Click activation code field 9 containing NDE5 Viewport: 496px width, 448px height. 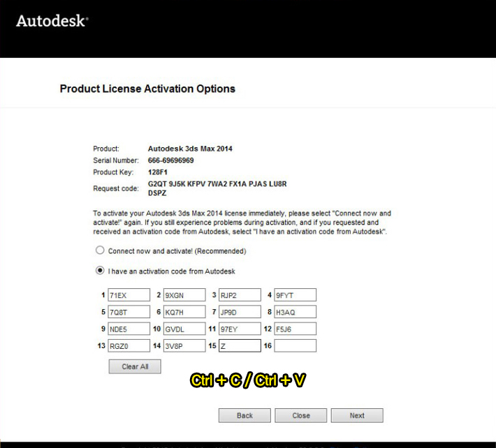pos(129,329)
